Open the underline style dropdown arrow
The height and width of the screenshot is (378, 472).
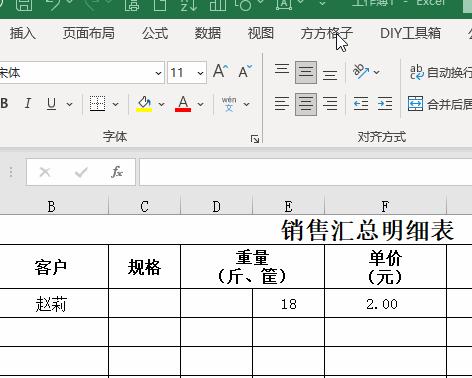tap(69, 104)
